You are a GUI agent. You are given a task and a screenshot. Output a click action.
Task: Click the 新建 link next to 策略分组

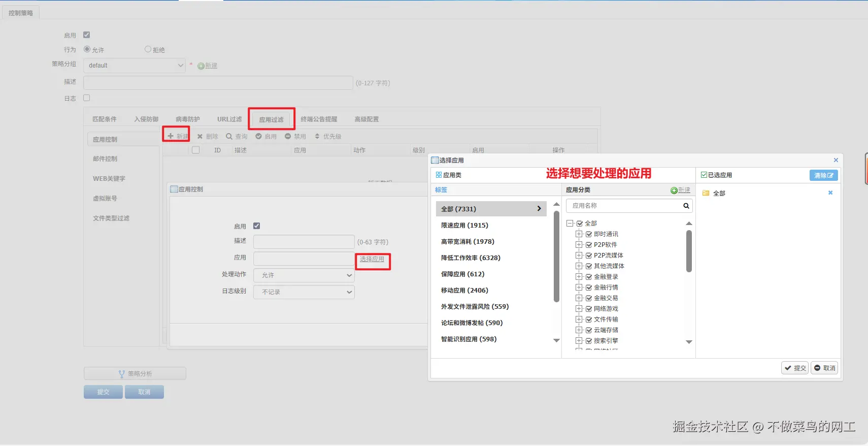point(208,66)
